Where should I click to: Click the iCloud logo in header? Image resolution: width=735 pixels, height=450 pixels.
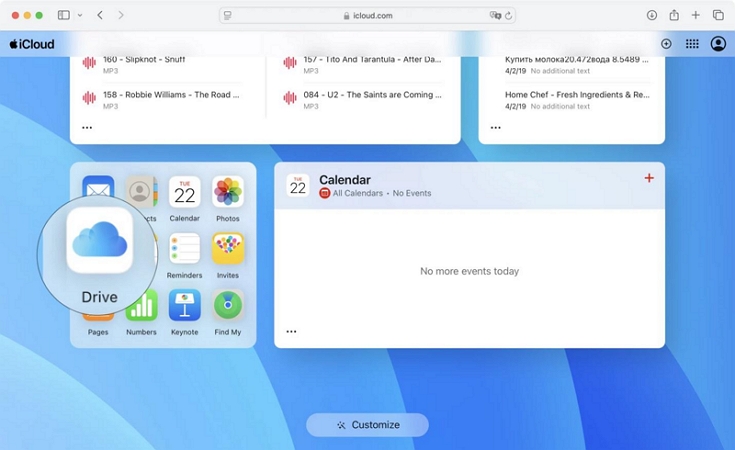click(x=32, y=44)
